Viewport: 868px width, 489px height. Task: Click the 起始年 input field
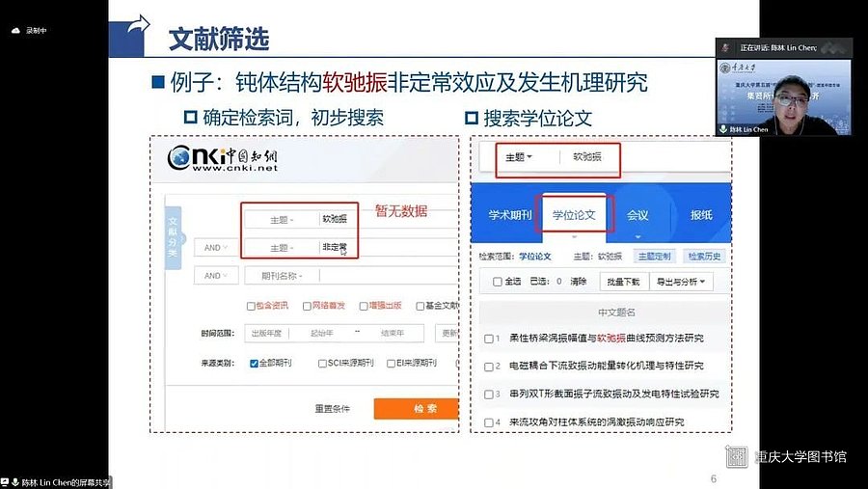click(321, 333)
